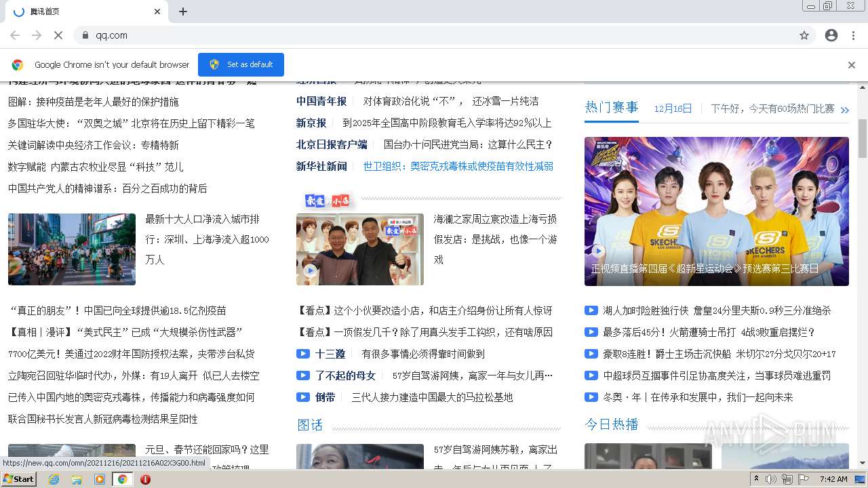Viewport: 868px width, 488px height.
Task: Click the red stop-sign taskbar icon
Action: 145,479
